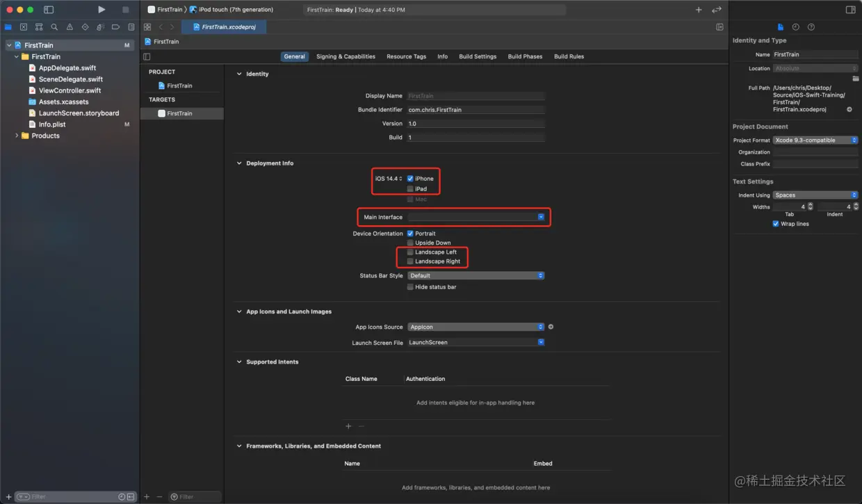Viewport: 862px width, 504px height.
Task: Open the Build Rules tab
Action: 569,56
